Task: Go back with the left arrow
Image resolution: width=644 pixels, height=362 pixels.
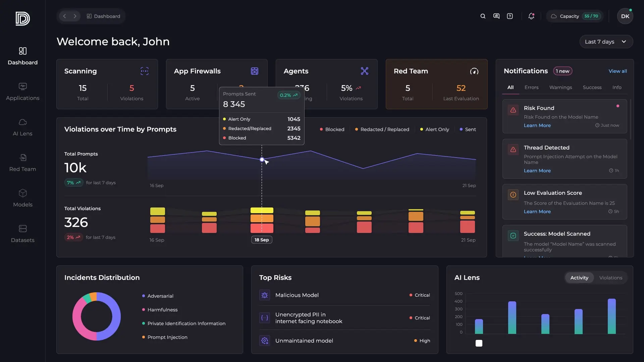Action: 64,16
